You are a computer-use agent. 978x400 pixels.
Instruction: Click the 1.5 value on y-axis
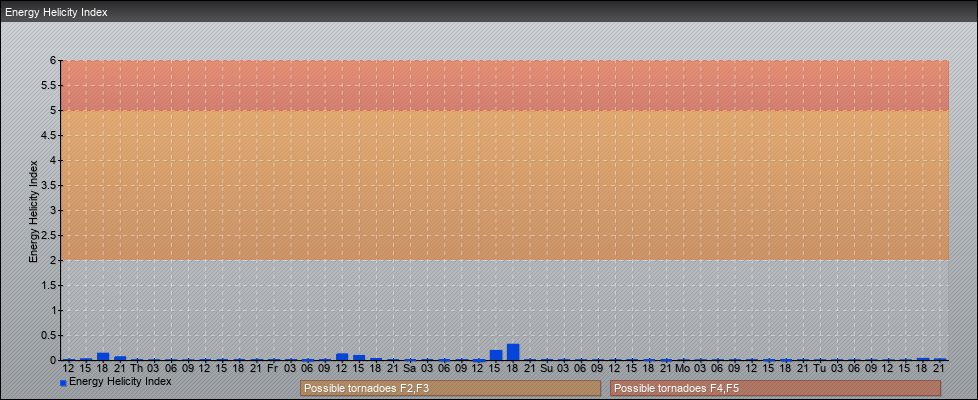coord(49,285)
